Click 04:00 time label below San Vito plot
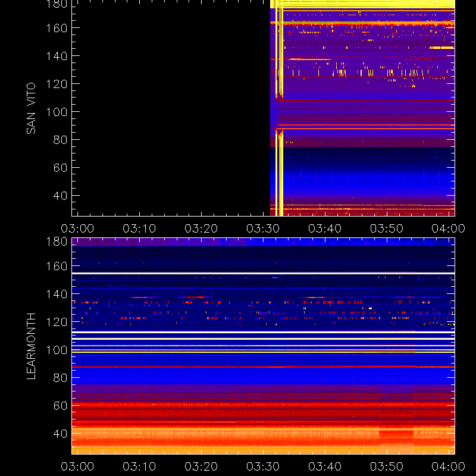 pos(449,228)
